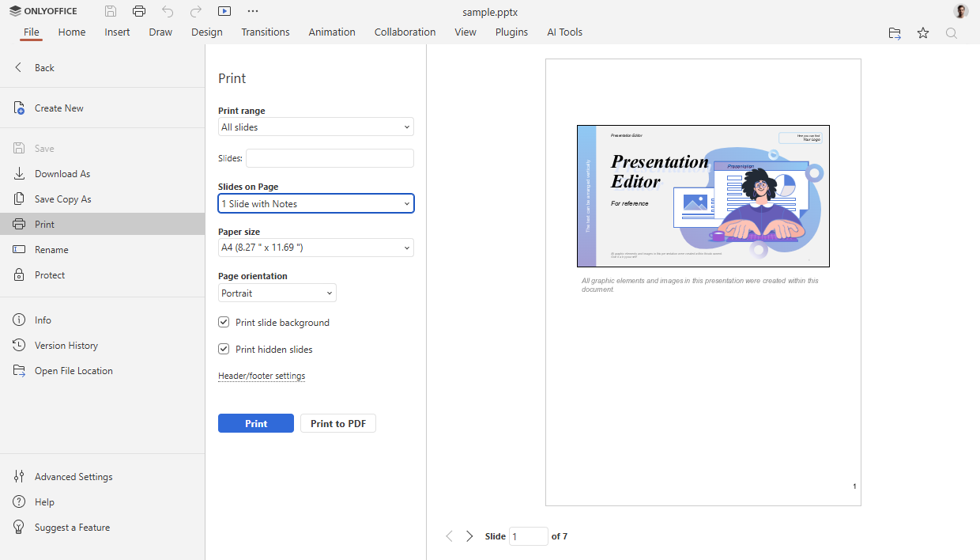
Task: Switch to the Animation tab
Action: click(332, 32)
